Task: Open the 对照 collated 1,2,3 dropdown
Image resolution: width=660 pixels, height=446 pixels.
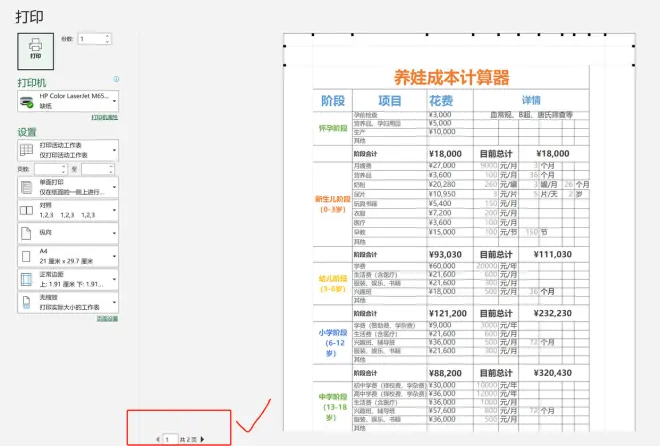Action: pos(68,210)
